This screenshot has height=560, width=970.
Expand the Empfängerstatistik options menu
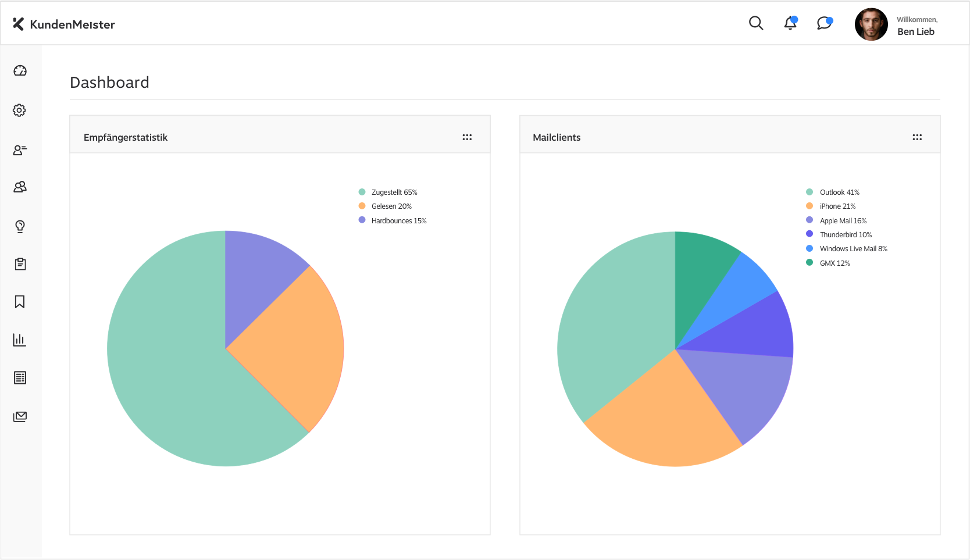coord(467,137)
